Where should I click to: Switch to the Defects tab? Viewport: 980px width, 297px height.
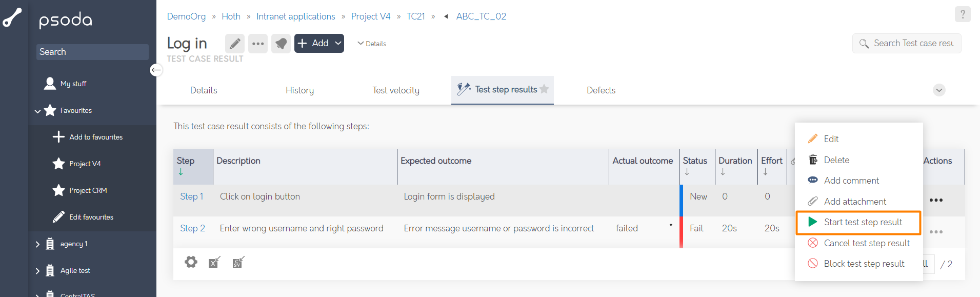click(x=601, y=90)
